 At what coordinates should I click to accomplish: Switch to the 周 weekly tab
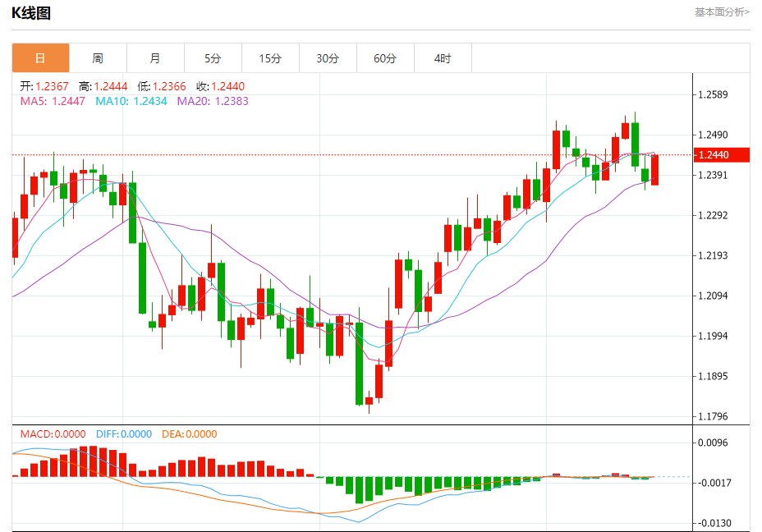pos(99,58)
